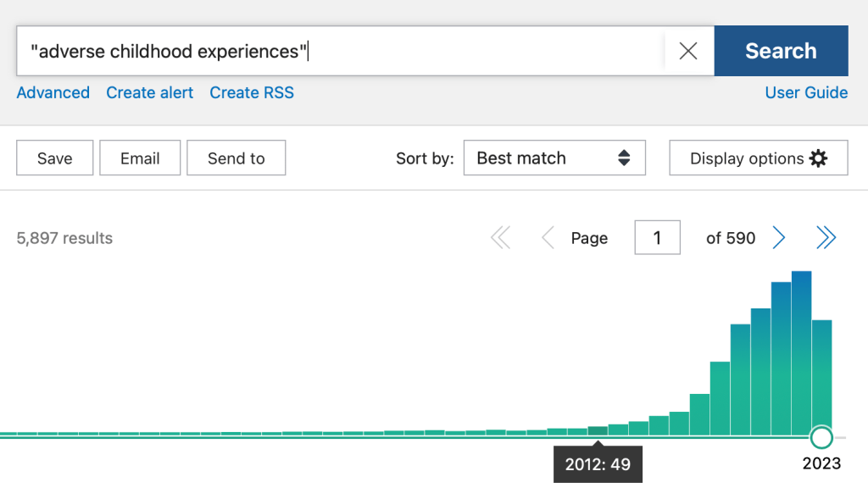Jump to the last results page

(x=826, y=239)
